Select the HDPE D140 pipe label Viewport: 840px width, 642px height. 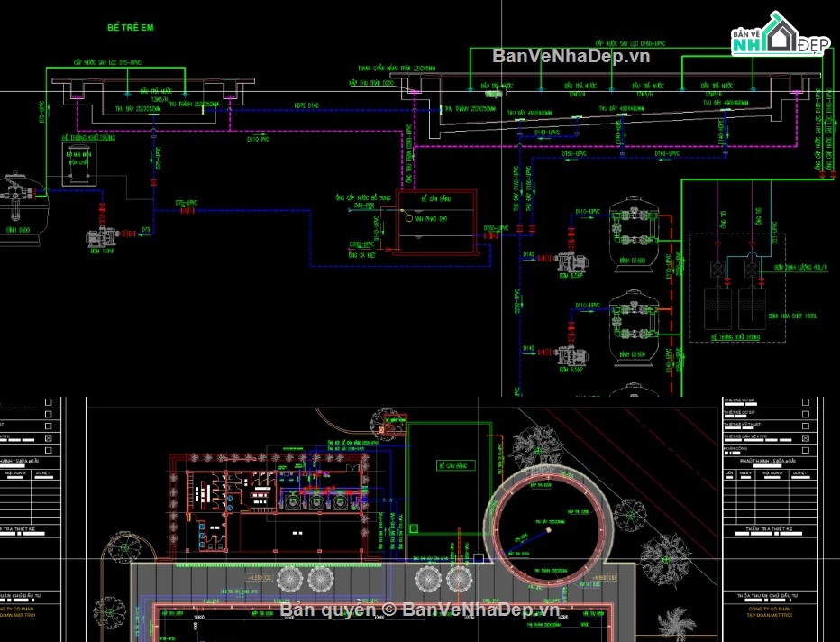pos(306,105)
